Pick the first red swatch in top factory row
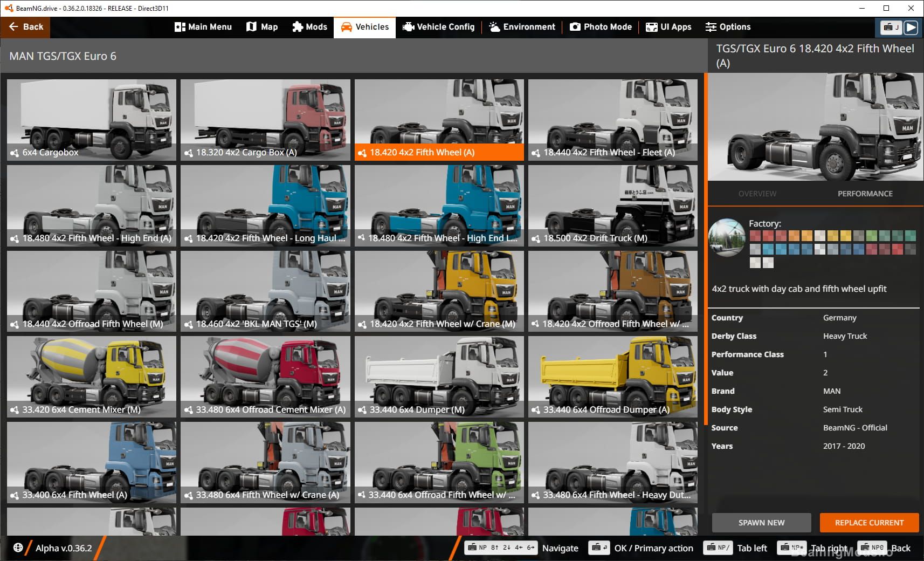 [x=755, y=236]
